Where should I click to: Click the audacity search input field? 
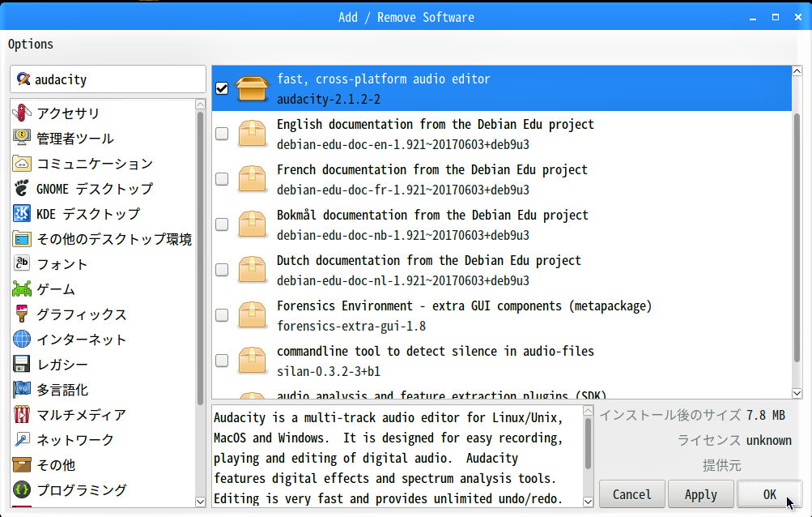coord(108,79)
